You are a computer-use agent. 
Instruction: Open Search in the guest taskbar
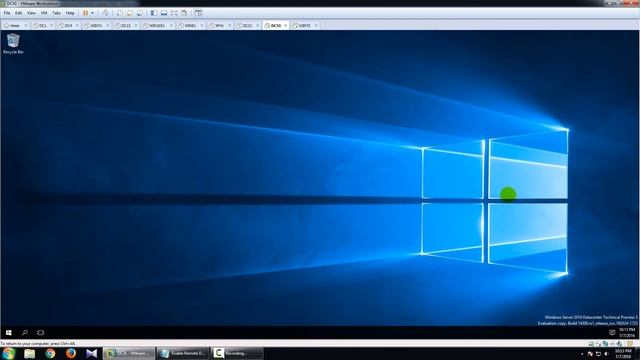[24, 333]
